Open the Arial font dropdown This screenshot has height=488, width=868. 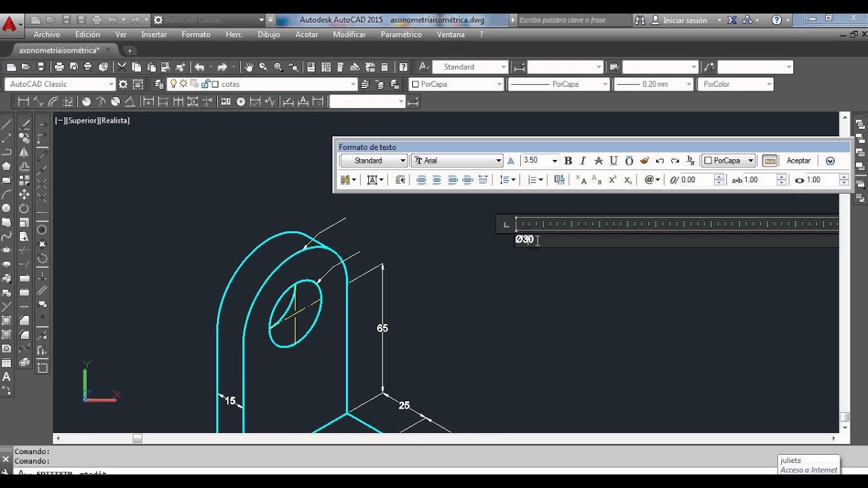pyautogui.click(x=457, y=161)
